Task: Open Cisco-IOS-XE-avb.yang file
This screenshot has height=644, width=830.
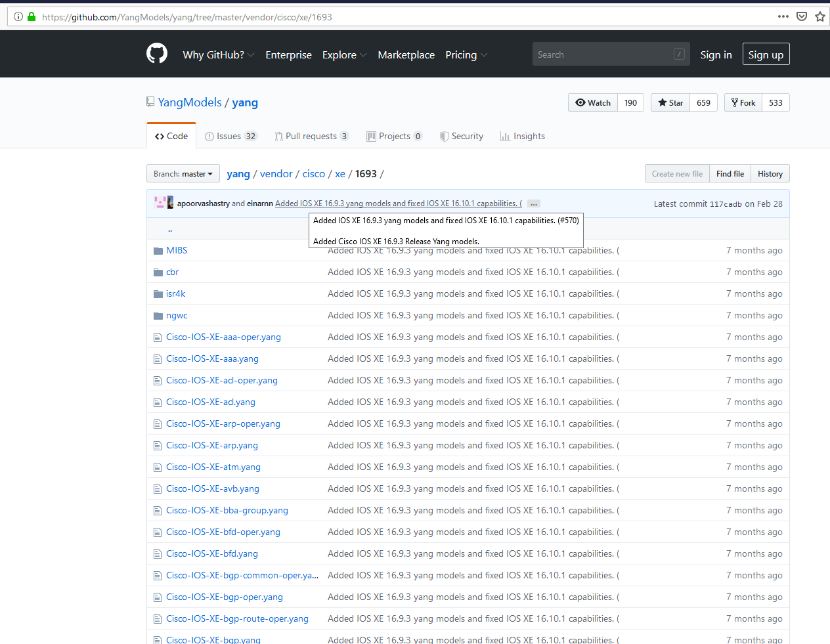Action: [213, 489]
